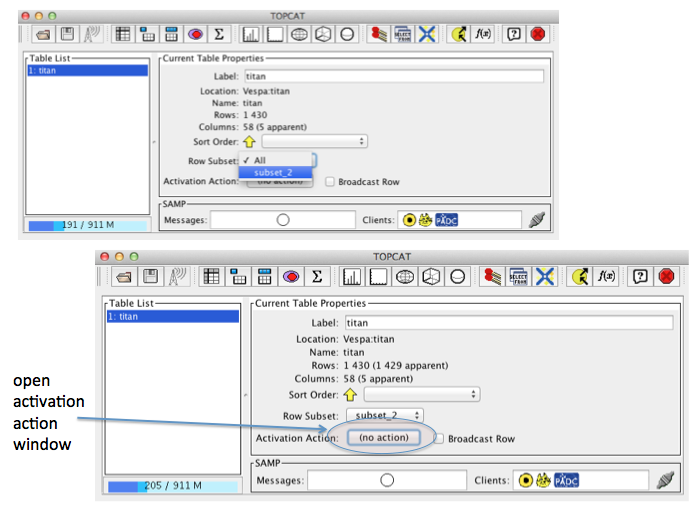Open table data grid view in lower window
The height and width of the screenshot is (511, 698).
(211, 277)
